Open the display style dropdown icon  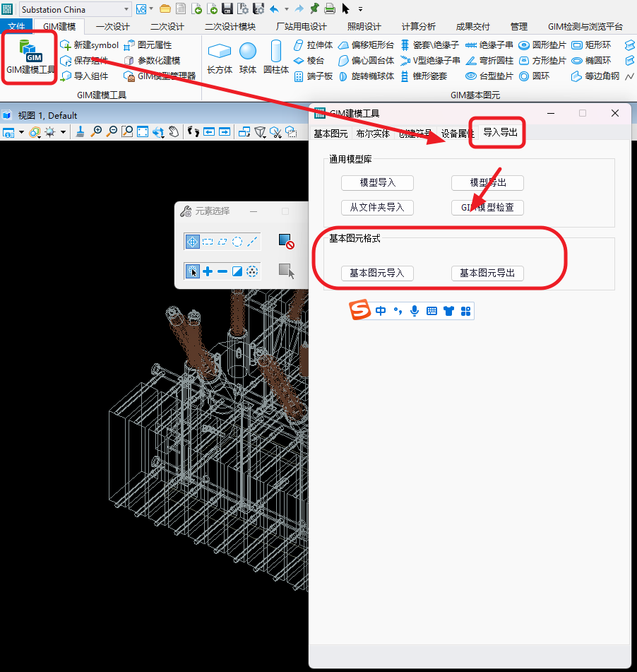35,132
